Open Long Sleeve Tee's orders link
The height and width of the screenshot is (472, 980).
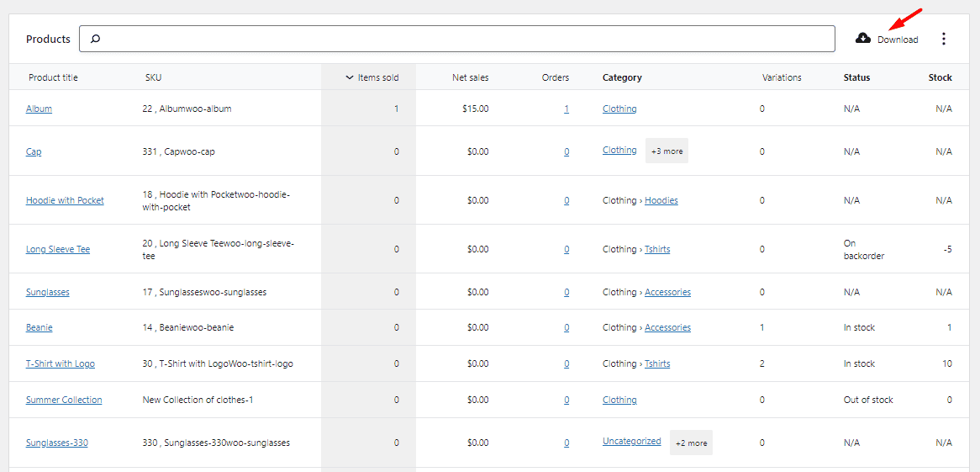[566, 249]
